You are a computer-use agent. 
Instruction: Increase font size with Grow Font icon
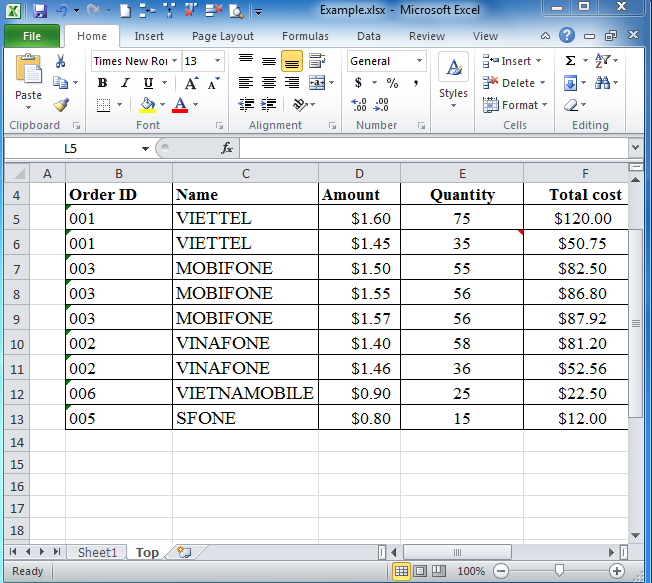point(191,83)
